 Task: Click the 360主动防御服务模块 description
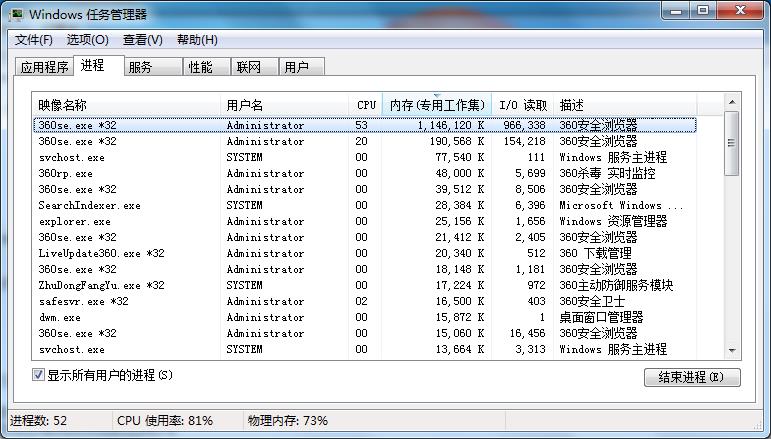(616, 285)
